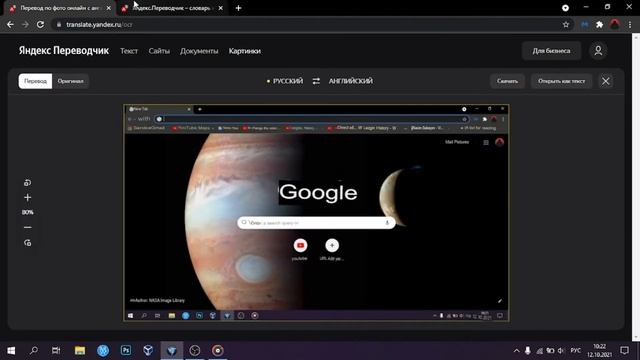Screen dimensions: 640x360
Task: Switch to Оригинал view
Action: pos(71,81)
